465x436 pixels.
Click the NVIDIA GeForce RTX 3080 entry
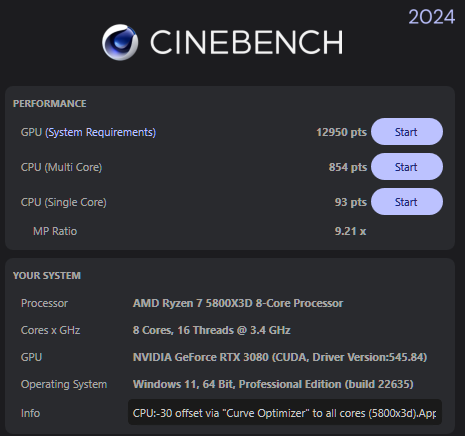[x=280, y=357]
